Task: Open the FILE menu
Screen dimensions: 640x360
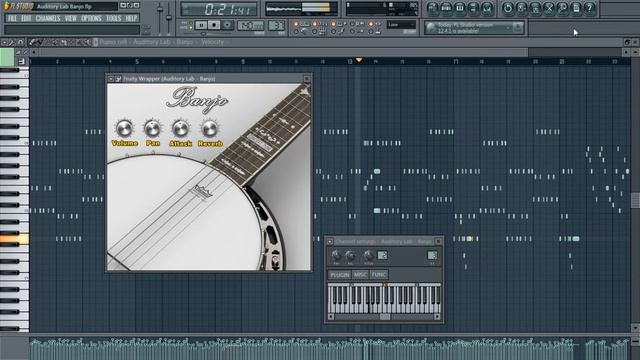Action: [12, 18]
